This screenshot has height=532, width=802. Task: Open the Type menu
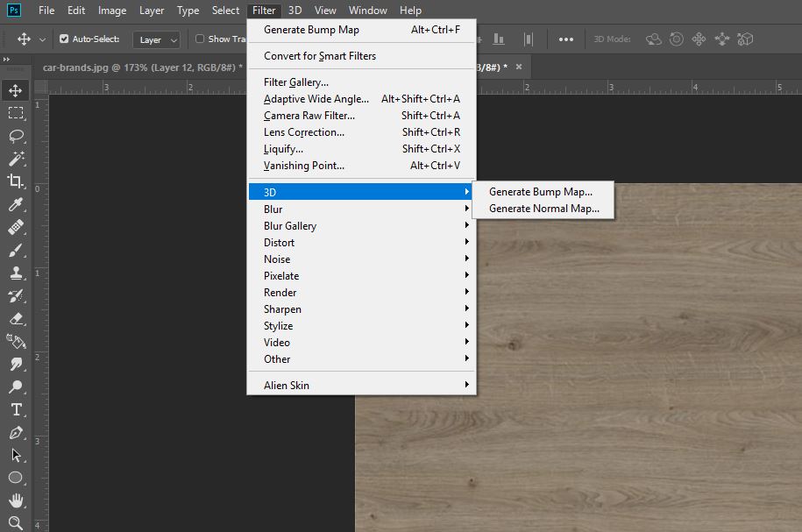click(x=188, y=11)
